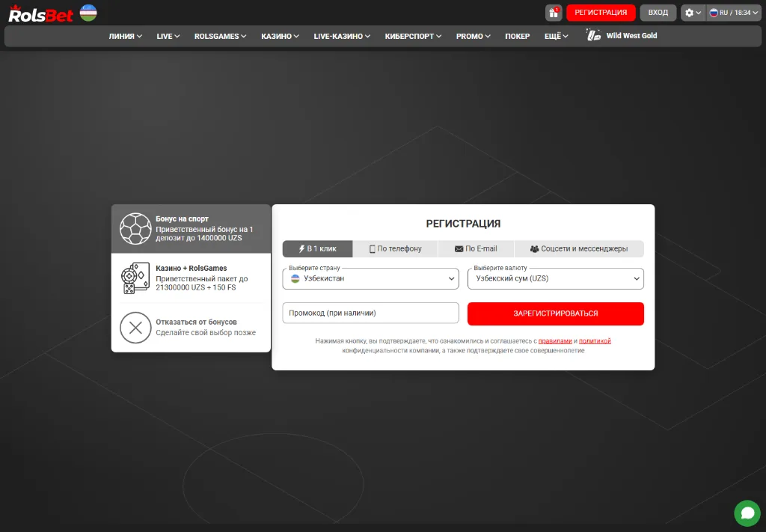Open the settings gear menu
766x532 pixels.
(693, 13)
